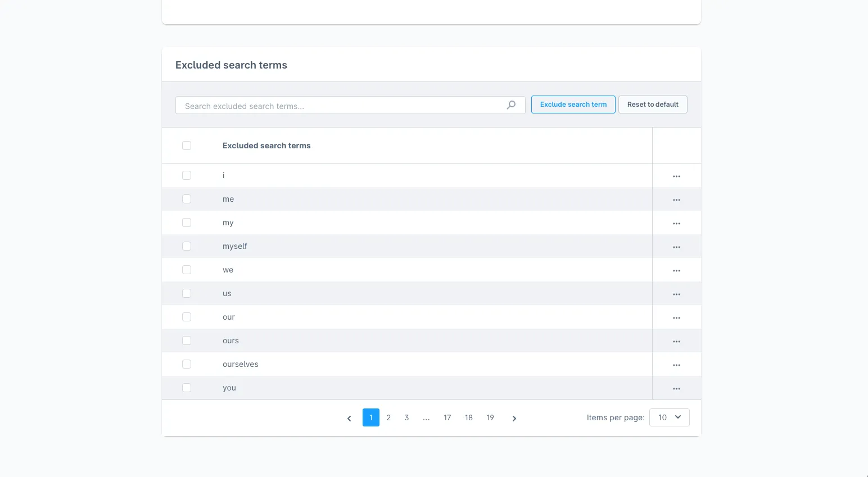The width and height of the screenshot is (868, 477).
Task: Open the three-dot menu for 'i' row
Action: 676,176
